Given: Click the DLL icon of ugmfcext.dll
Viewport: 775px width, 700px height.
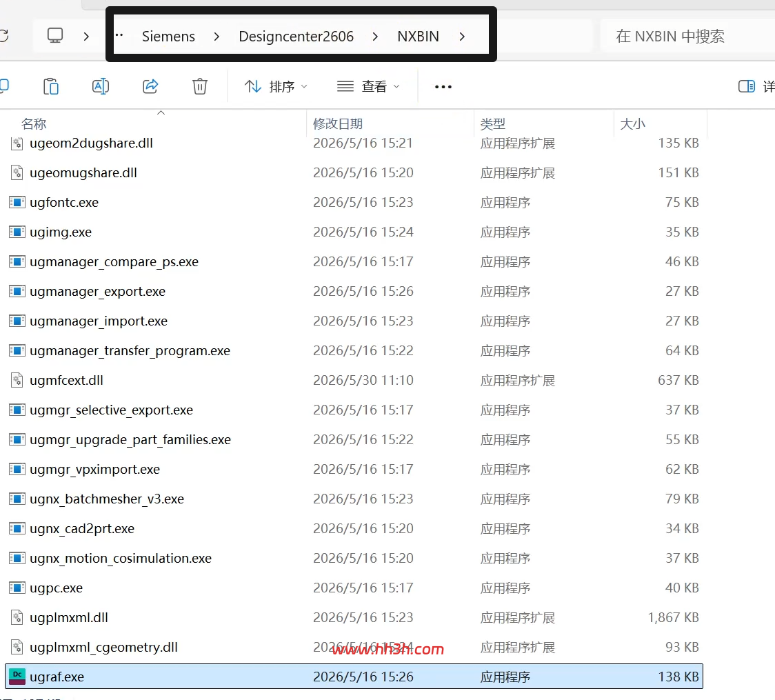Looking at the screenshot, I should click(x=17, y=380).
